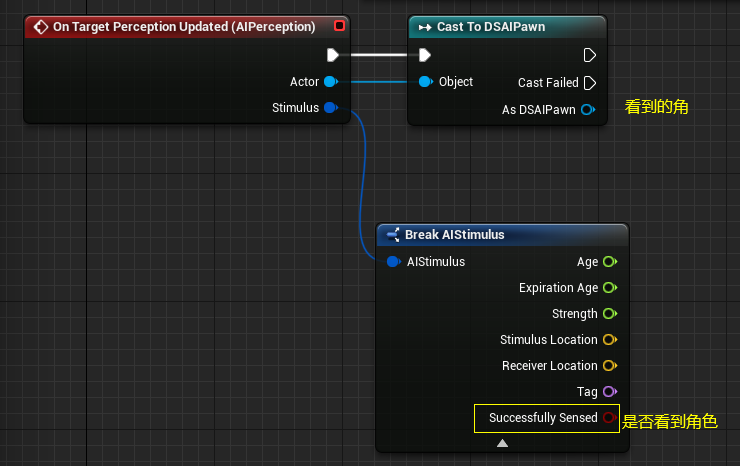Click the 'Object' label on the Cast node
The width and height of the screenshot is (740, 466).
coord(455,82)
